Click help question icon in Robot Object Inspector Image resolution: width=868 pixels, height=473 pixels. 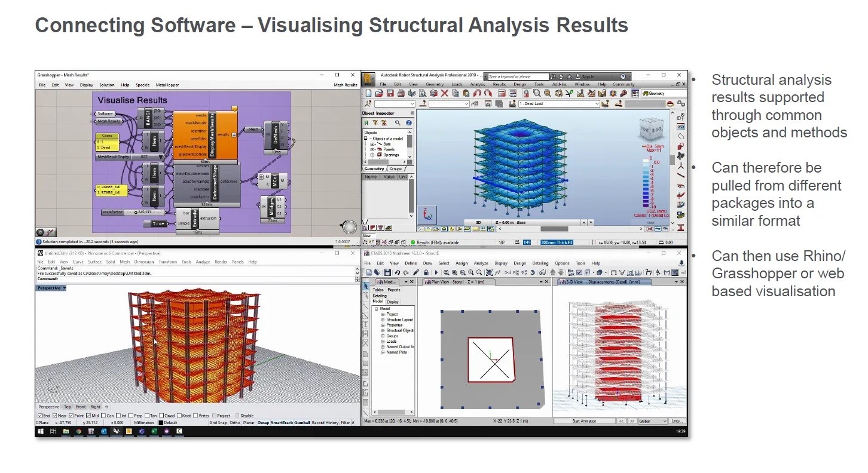click(408, 123)
